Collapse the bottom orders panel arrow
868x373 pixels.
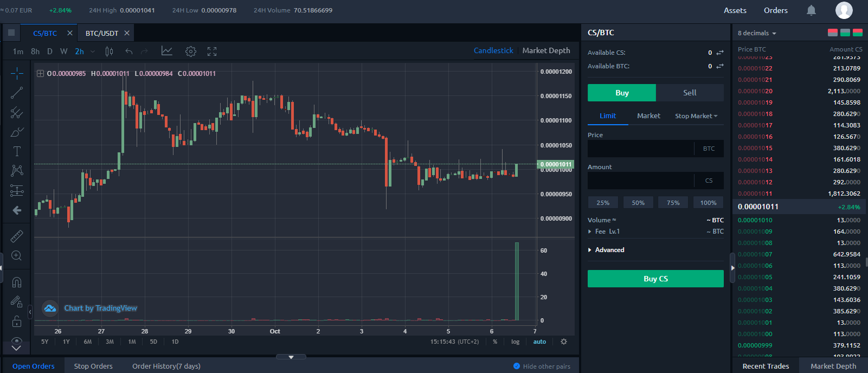(291, 357)
